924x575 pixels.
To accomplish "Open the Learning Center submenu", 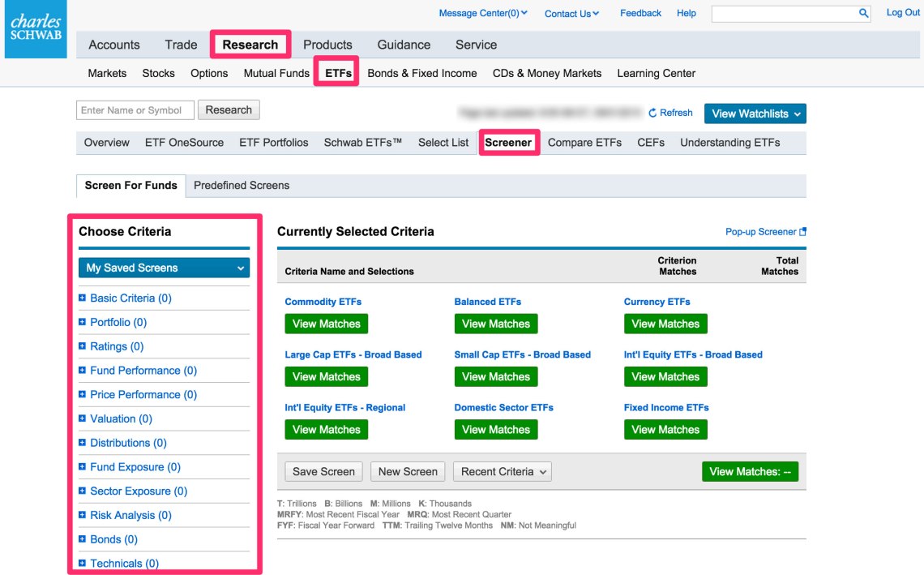I will [657, 73].
